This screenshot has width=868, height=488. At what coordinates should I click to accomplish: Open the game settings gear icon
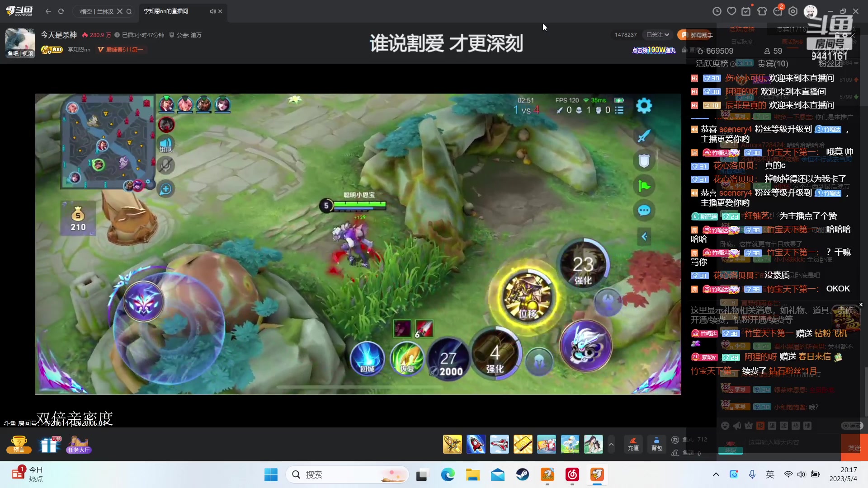click(x=644, y=106)
